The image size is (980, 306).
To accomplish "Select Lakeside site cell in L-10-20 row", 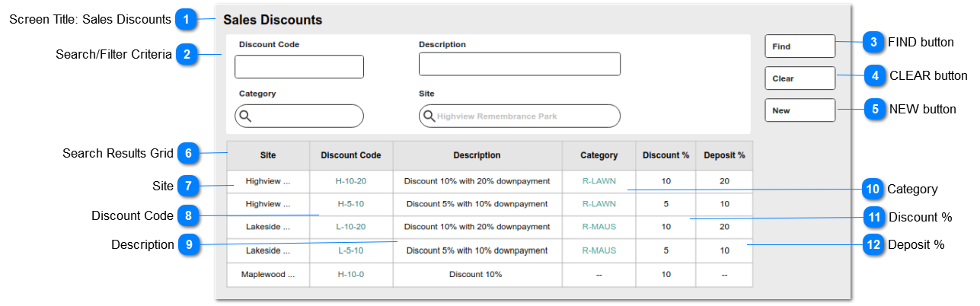I will point(268,227).
